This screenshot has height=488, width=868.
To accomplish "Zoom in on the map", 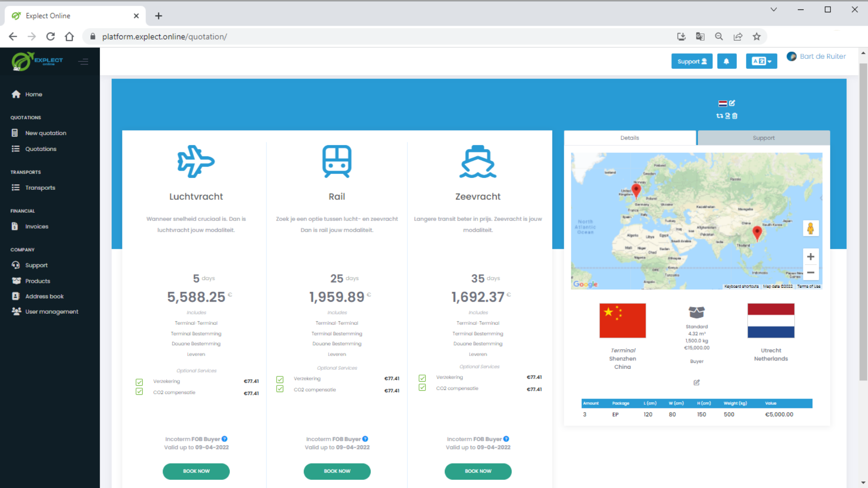I will coord(810,257).
